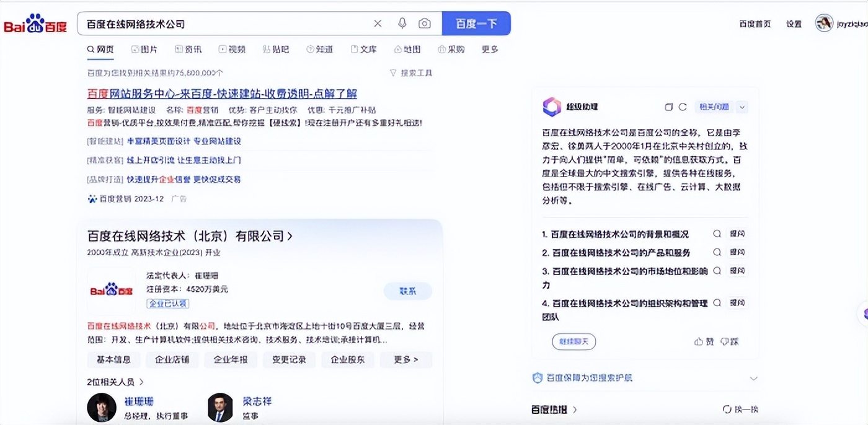
Task: Click the 超级助理 assistant logo icon
Action: coord(552,107)
